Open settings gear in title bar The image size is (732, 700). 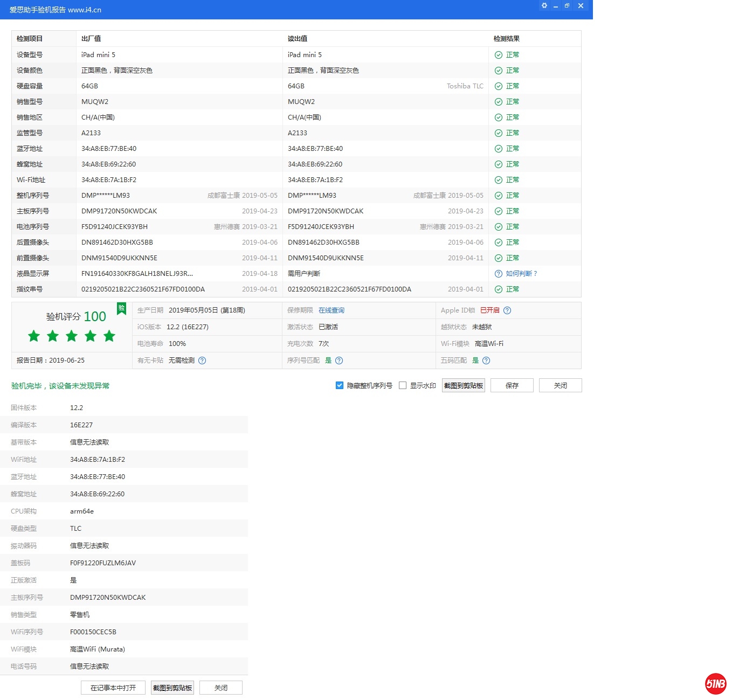pyautogui.click(x=544, y=6)
